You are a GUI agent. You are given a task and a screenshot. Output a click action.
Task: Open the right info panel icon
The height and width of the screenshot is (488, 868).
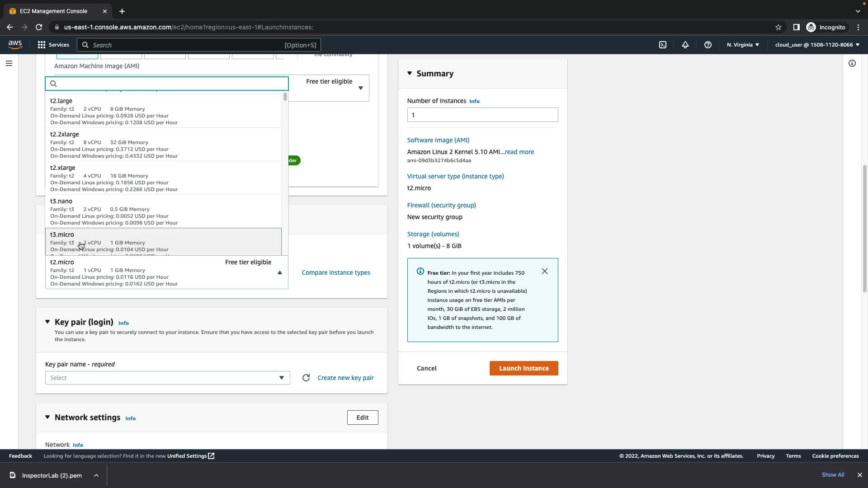click(x=852, y=63)
